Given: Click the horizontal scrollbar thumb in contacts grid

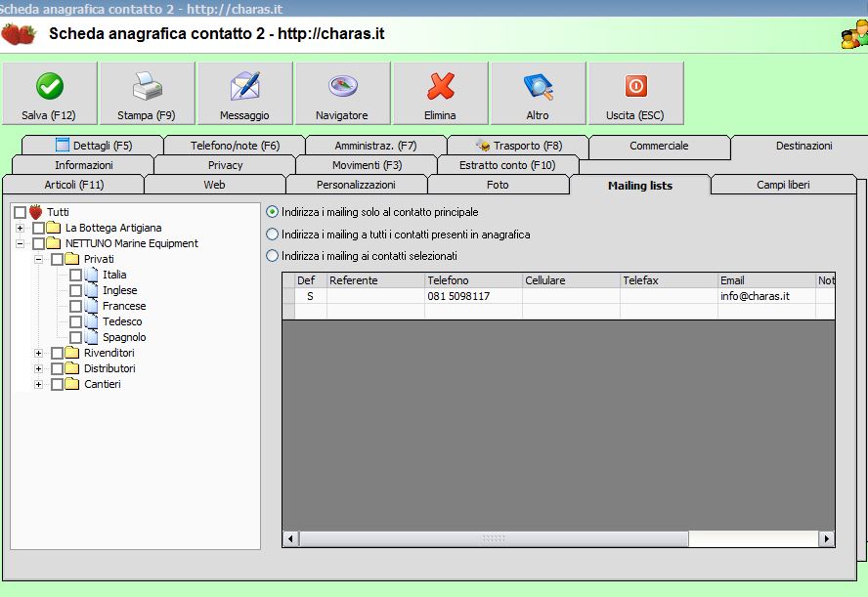Looking at the screenshot, I should coord(494,538).
